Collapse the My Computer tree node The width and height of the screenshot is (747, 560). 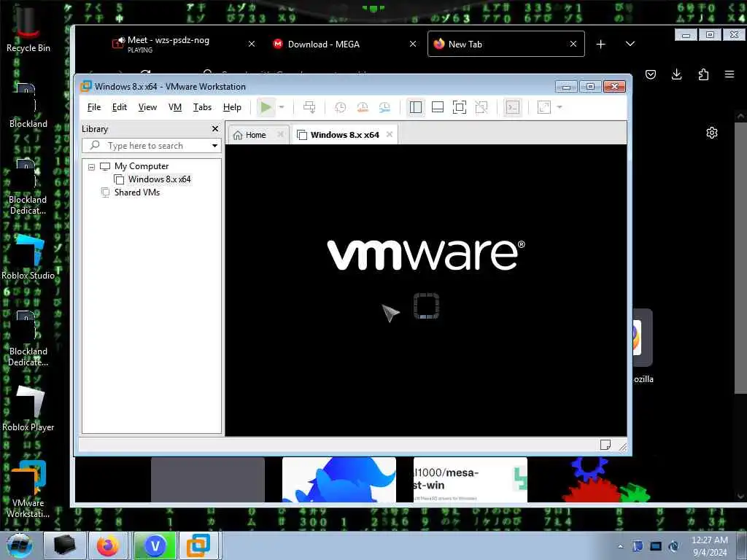91,167
